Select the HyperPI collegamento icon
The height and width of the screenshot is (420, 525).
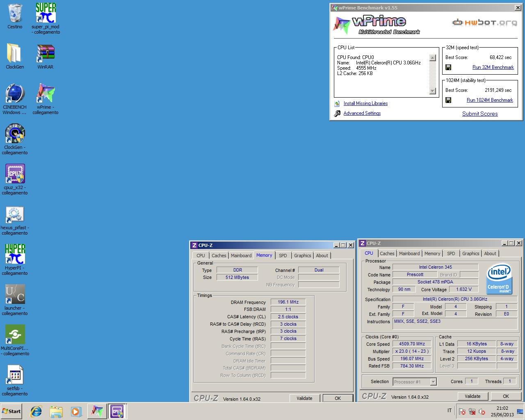tap(15, 260)
